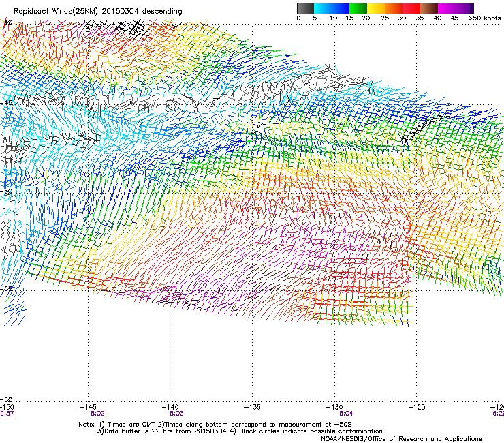This screenshot has height=443, width=504.
Task: Click the brown 35-40 knots color band
Action: (x=429, y=8)
